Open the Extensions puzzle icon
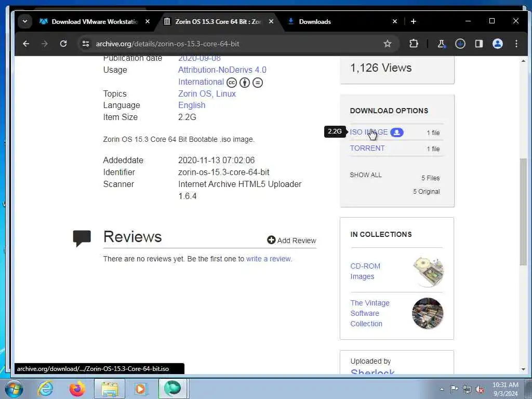Image resolution: width=532 pixels, height=399 pixels. pyautogui.click(x=414, y=44)
